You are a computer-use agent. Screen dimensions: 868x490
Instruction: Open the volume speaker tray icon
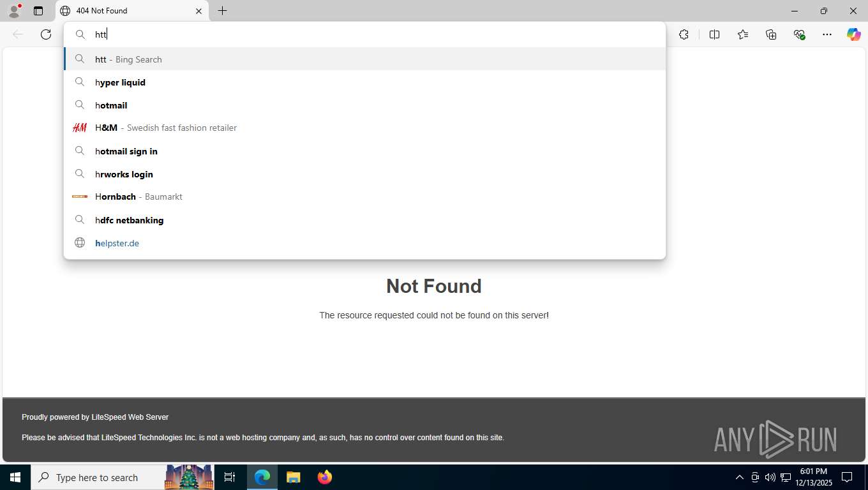[x=770, y=477]
